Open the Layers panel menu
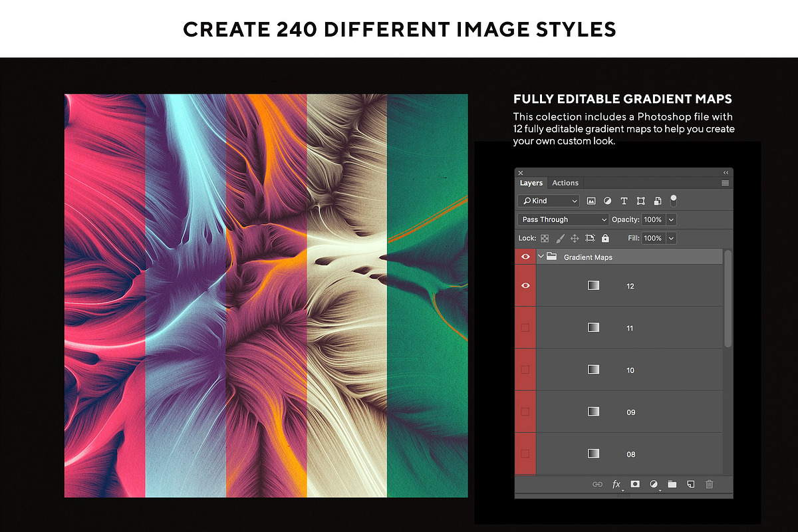The image size is (798, 532). [725, 182]
